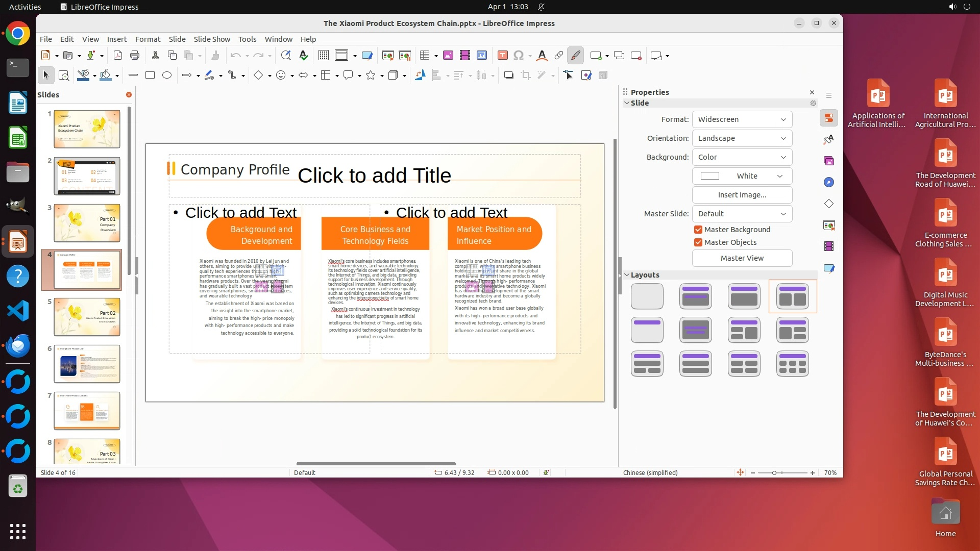Click the Insert Text Box icon
The image size is (980, 551).
point(502,56)
